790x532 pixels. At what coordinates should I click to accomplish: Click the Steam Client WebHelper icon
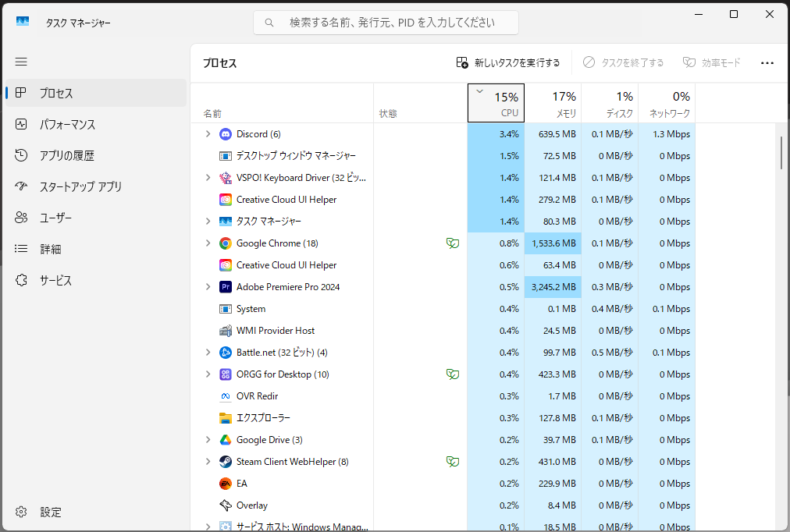[x=226, y=462]
